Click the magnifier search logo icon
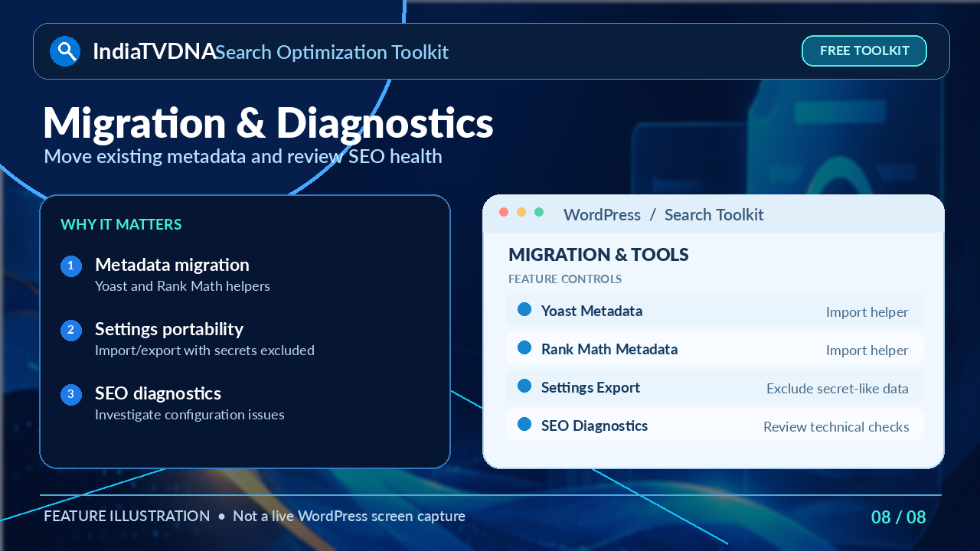The height and width of the screenshot is (551, 980). (x=65, y=51)
